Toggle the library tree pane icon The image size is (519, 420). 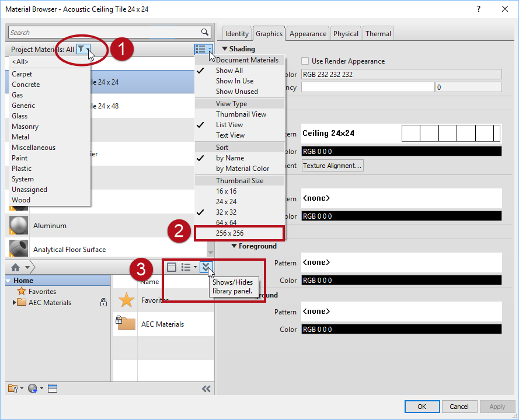[172, 267]
